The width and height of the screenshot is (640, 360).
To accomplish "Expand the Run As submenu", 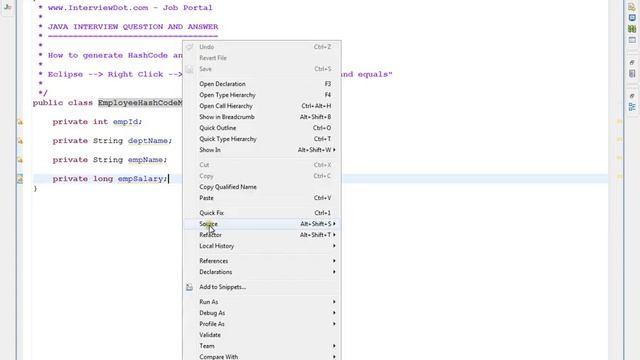I will click(262, 302).
